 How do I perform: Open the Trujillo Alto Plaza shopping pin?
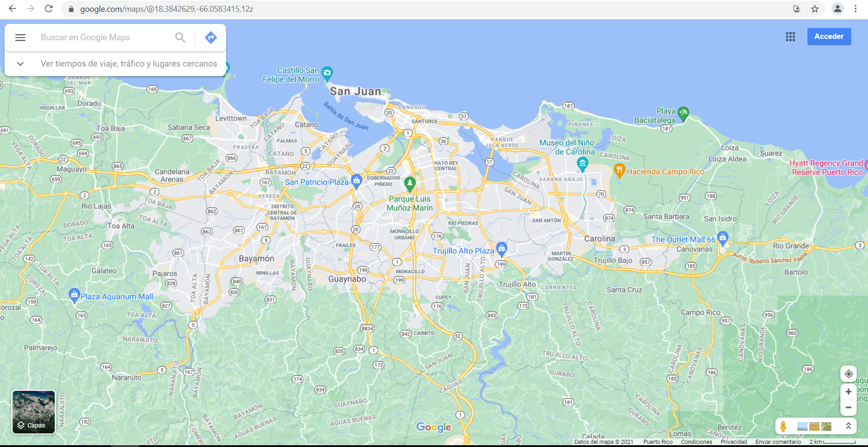click(x=502, y=248)
